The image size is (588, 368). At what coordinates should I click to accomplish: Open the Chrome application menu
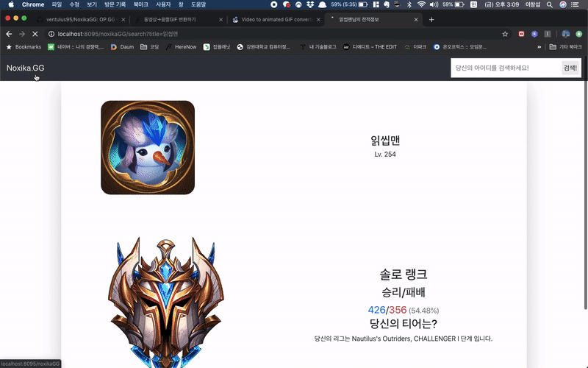(x=33, y=4)
